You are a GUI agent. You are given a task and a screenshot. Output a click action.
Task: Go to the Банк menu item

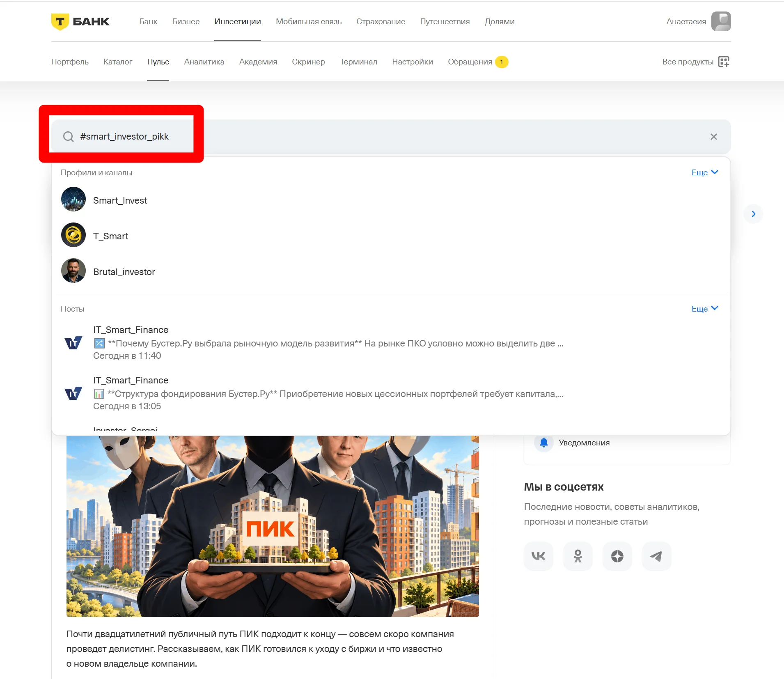[x=148, y=21]
